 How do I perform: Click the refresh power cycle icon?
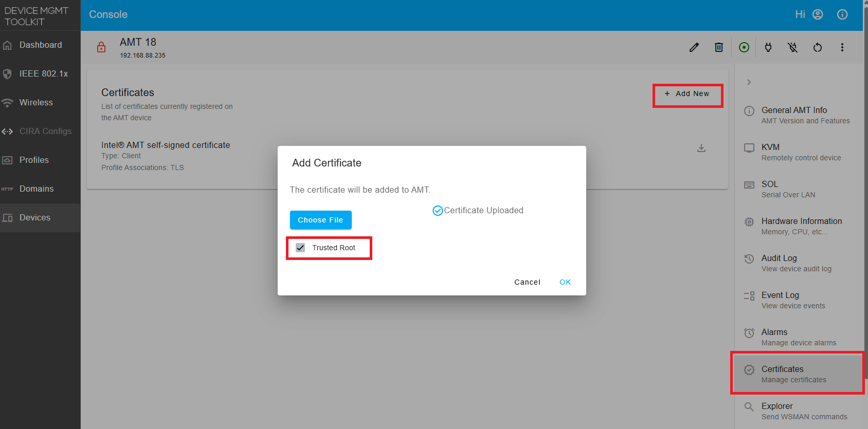pyautogui.click(x=818, y=47)
